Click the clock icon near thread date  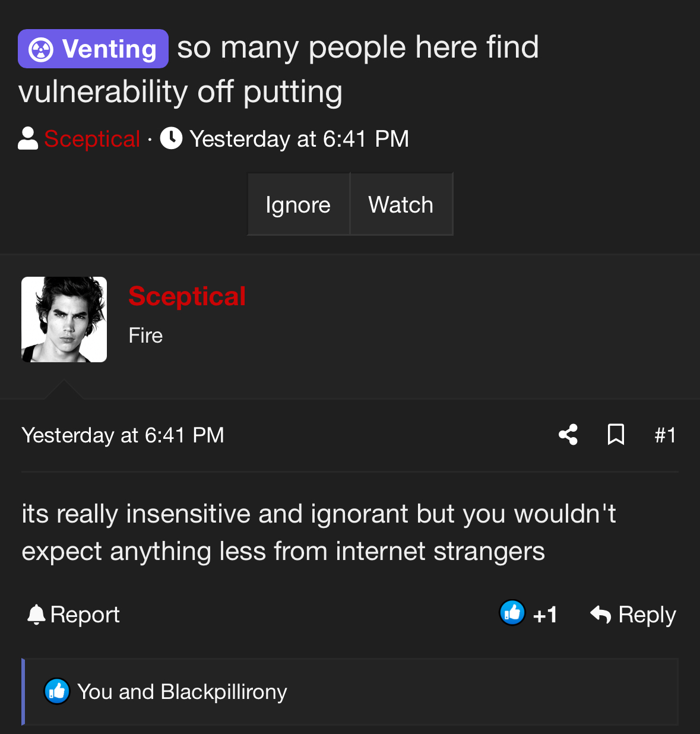point(171,138)
